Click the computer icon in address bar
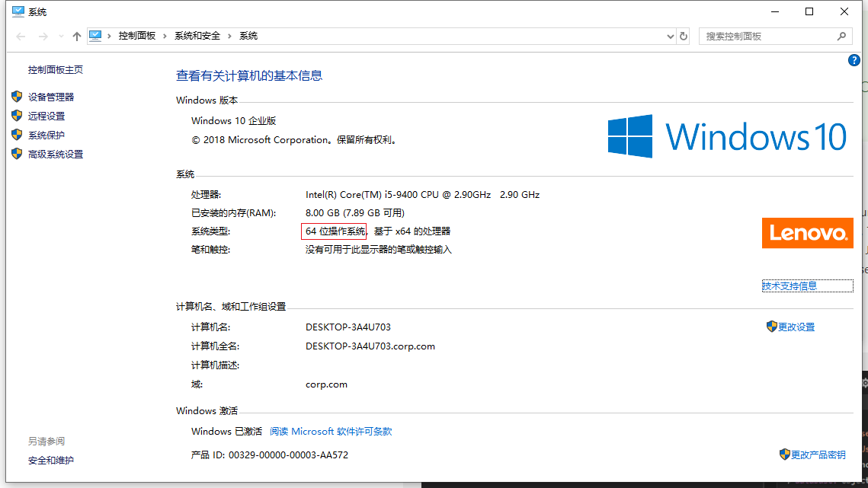This screenshot has width=868, height=488. (95, 36)
